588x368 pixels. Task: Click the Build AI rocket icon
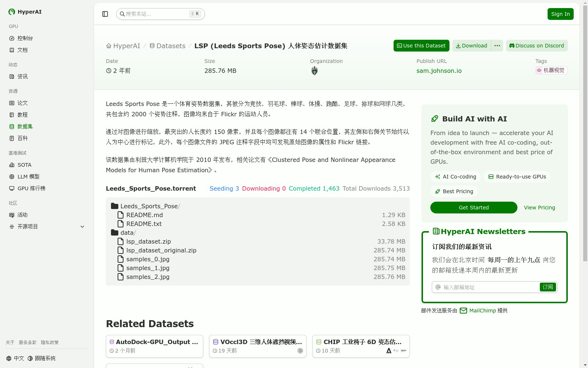pyautogui.click(x=435, y=119)
